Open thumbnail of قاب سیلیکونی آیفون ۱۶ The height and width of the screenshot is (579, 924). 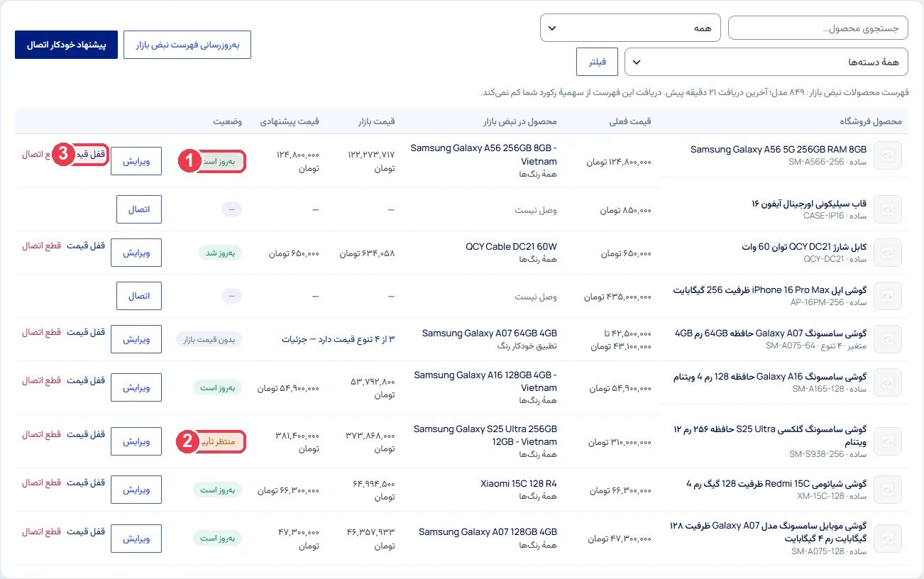point(887,209)
